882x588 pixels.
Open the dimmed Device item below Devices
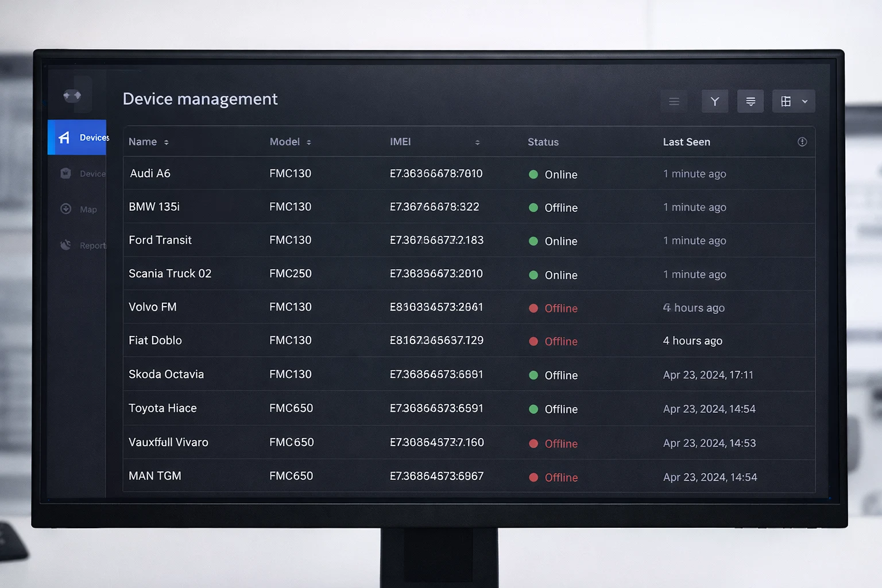coord(83,173)
